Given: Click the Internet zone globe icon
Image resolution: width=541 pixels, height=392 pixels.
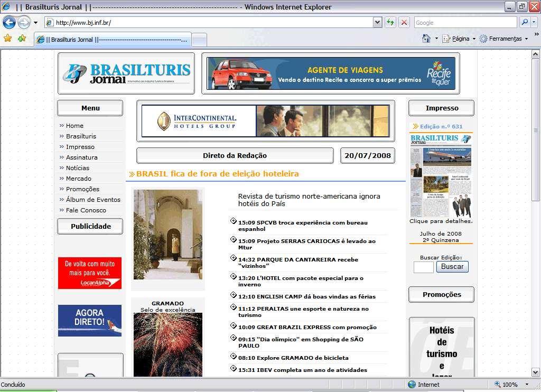Looking at the screenshot, I should click(412, 385).
